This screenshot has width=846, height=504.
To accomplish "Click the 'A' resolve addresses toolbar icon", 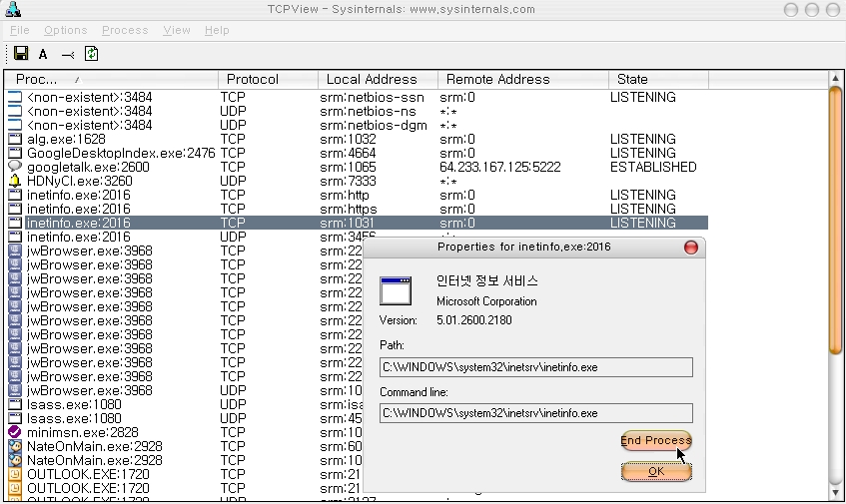I will [x=43, y=54].
